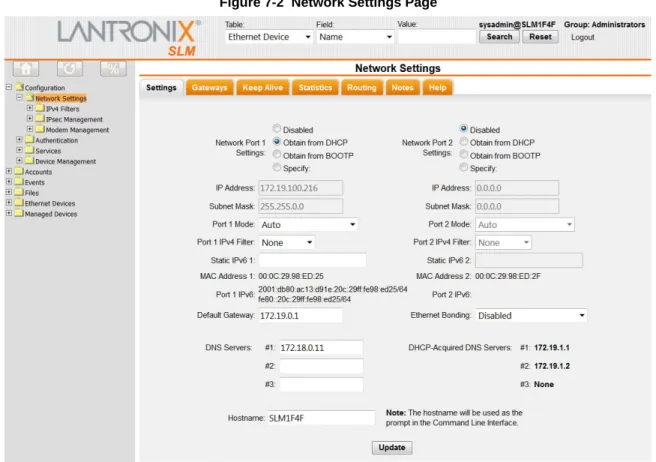Click DHCP-acquired DNS server 172.19.1.1
This screenshot has height=462, width=656.
click(x=552, y=348)
